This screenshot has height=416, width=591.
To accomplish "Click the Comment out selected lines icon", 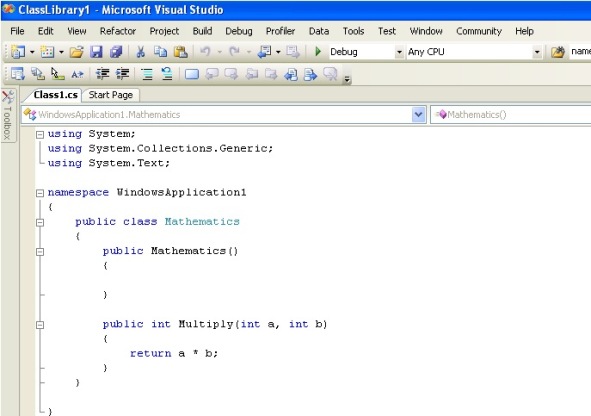I will click(x=147, y=74).
